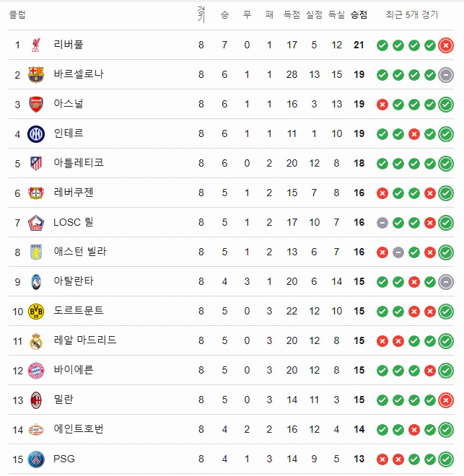Viewport: 464px width, 476px height.
Task: Click the 최근 5개 경기 column header
Action: point(412,14)
